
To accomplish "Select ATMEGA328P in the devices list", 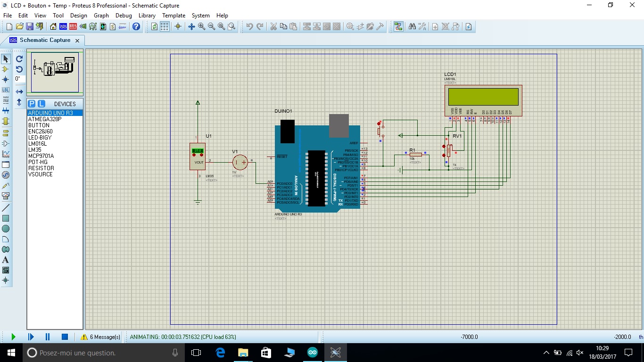I will 45,119.
